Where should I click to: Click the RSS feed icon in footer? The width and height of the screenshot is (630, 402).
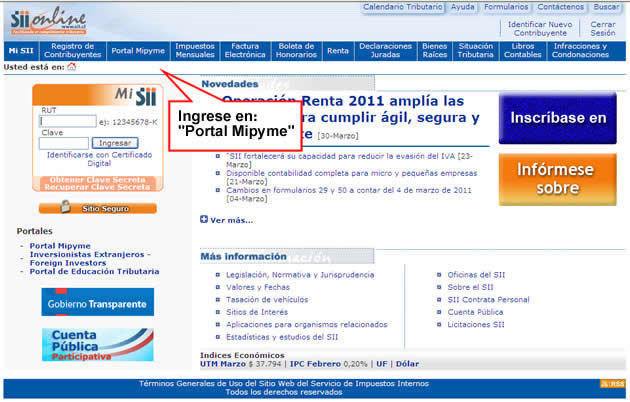[x=613, y=384]
